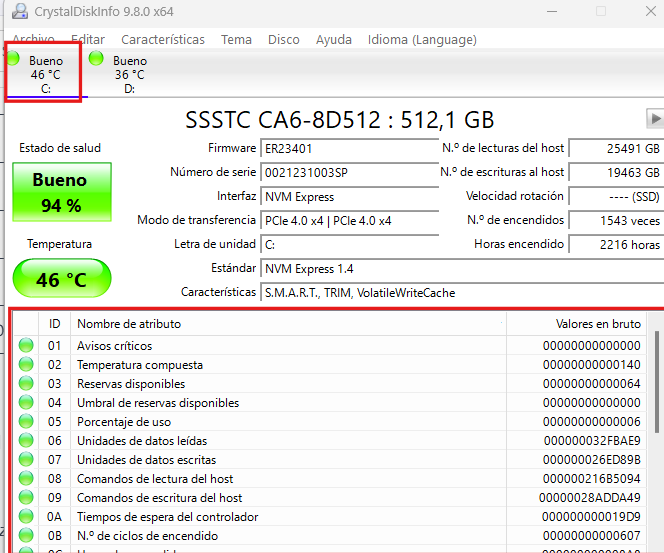Click raw value 0000028ADDA49
This screenshot has width=664, height=553.
tap(590, 498)
